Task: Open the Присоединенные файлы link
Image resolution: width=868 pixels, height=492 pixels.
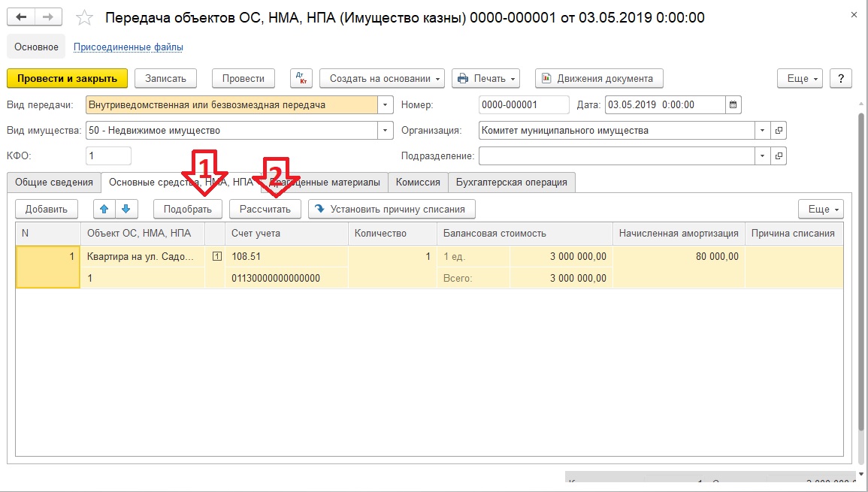Action: coord(128,47)
